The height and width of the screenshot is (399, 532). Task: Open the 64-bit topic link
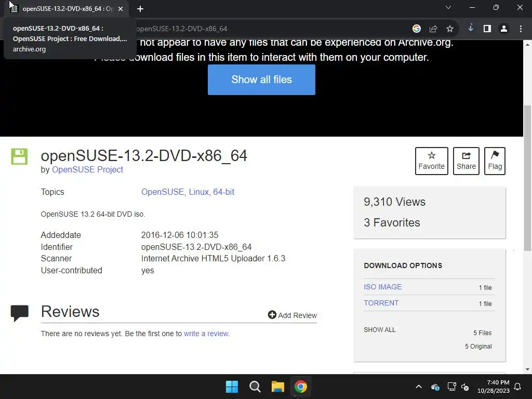tap(223, 192)
